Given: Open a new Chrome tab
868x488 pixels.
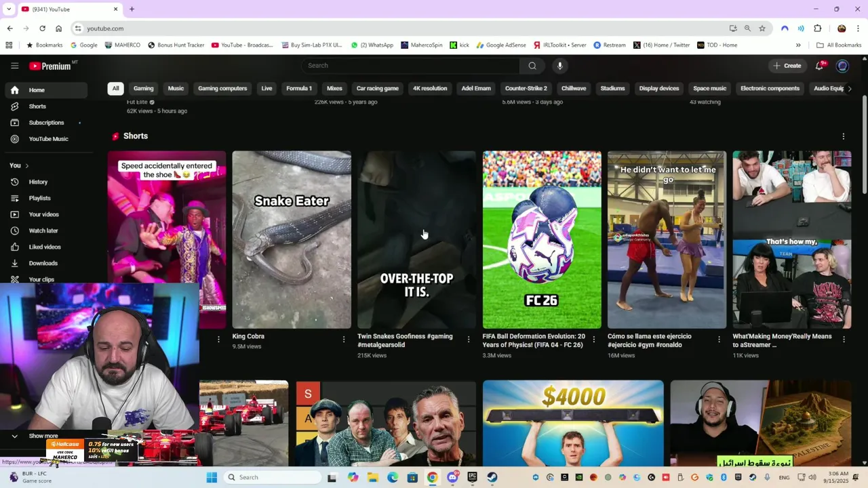Looking at the screenshot, I should point(132,9).
